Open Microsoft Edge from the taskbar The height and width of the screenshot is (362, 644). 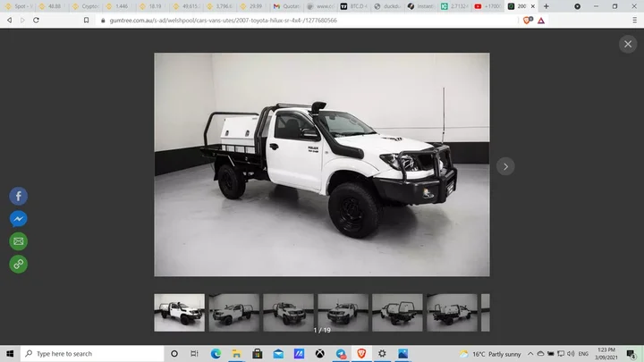coord(216,354)
